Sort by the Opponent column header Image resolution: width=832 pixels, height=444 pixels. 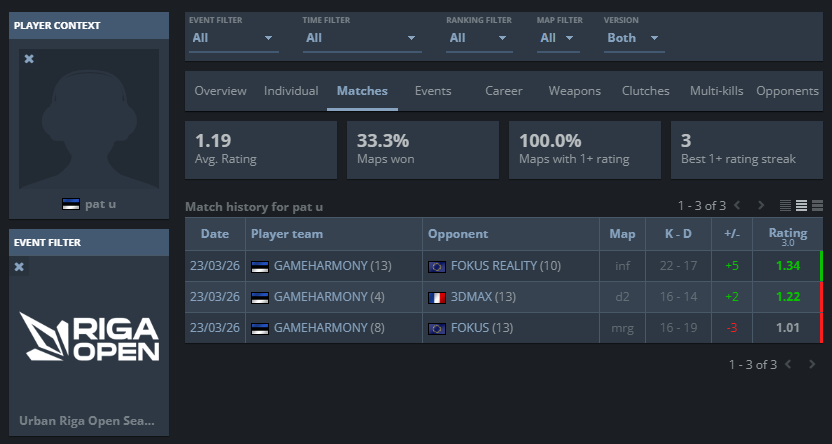(x=511, y=234)
